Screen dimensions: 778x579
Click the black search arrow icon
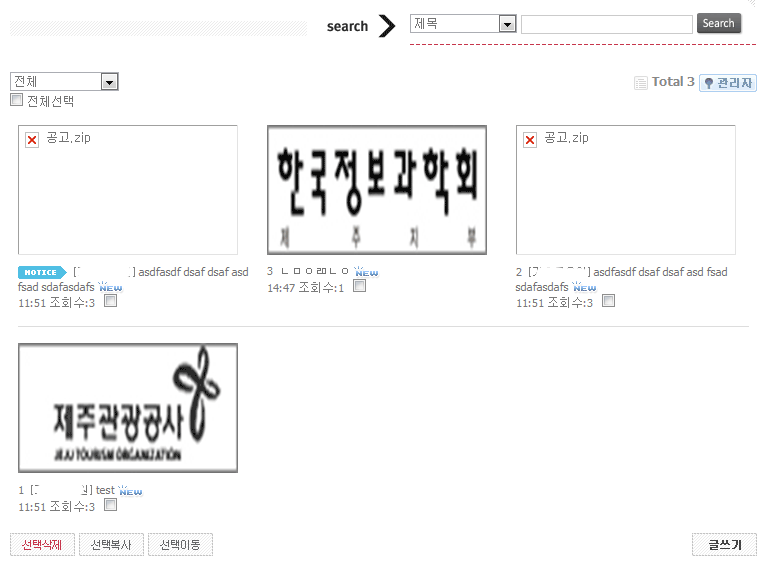click(x=387, y=26)
